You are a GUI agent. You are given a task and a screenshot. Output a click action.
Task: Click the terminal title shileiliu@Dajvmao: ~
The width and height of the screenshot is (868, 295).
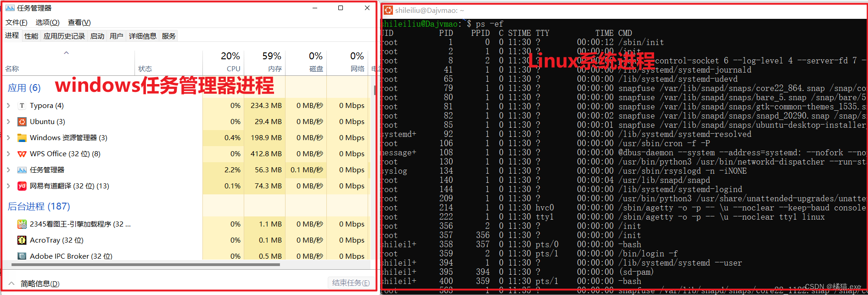(430, 10)
